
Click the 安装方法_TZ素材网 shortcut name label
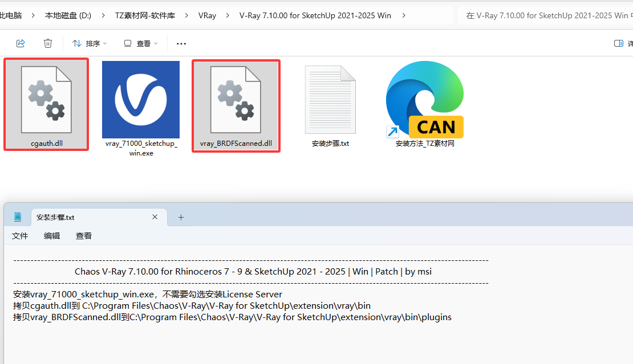pyautogui.click(x=425, y=144)
